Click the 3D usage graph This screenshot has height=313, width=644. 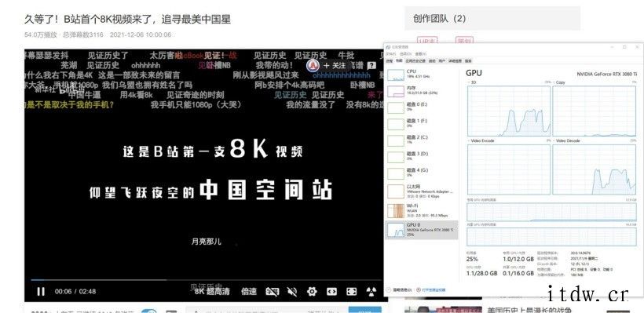(509, 111)
